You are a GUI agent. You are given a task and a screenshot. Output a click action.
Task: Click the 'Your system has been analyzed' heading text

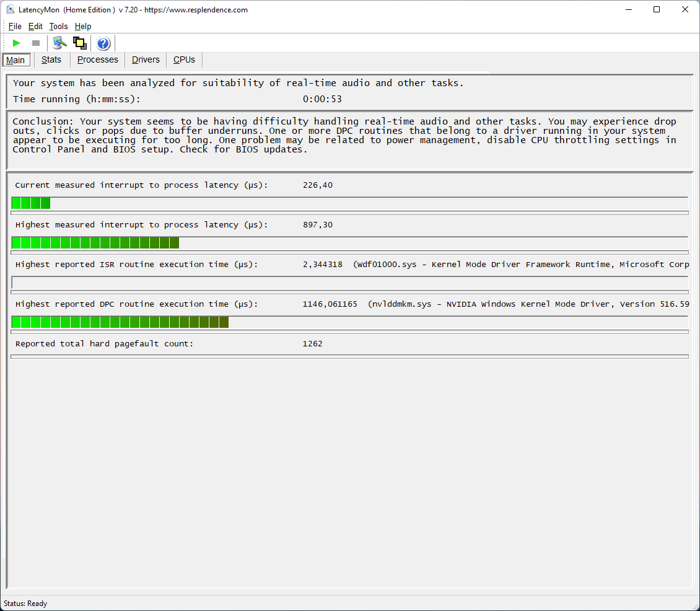(238, 83)
